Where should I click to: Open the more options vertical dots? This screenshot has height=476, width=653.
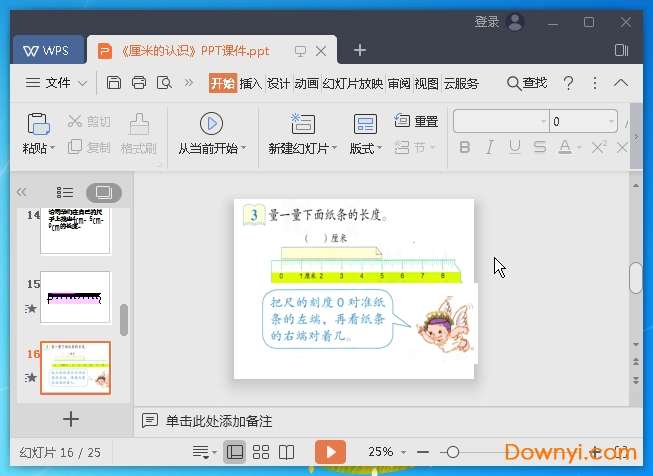coord(595,83)
